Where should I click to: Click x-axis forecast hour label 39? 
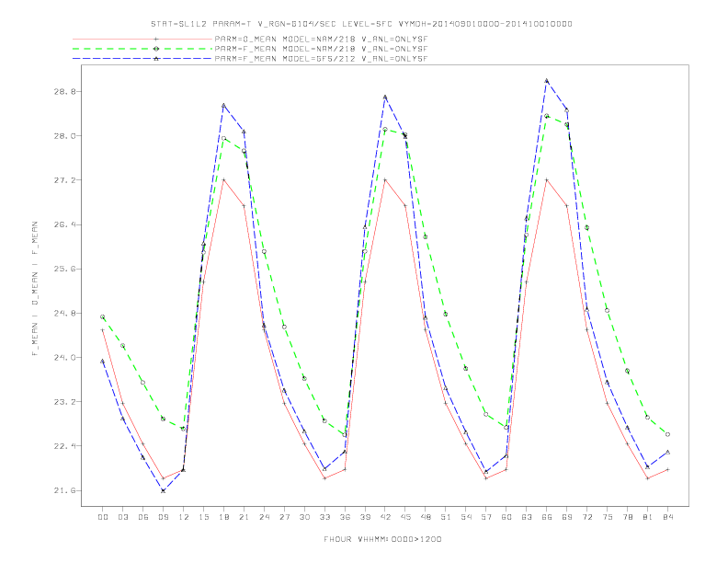point(365,517)
